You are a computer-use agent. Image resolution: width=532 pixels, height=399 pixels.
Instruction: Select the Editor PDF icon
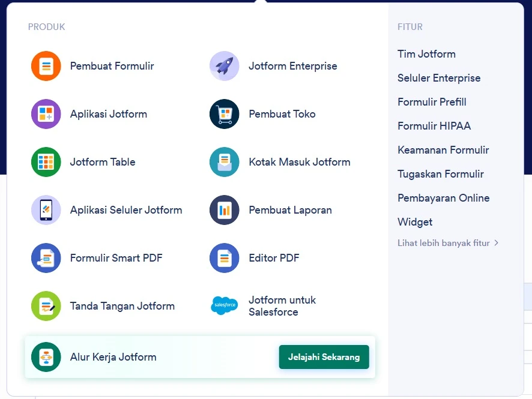click(x=224, y=258)
